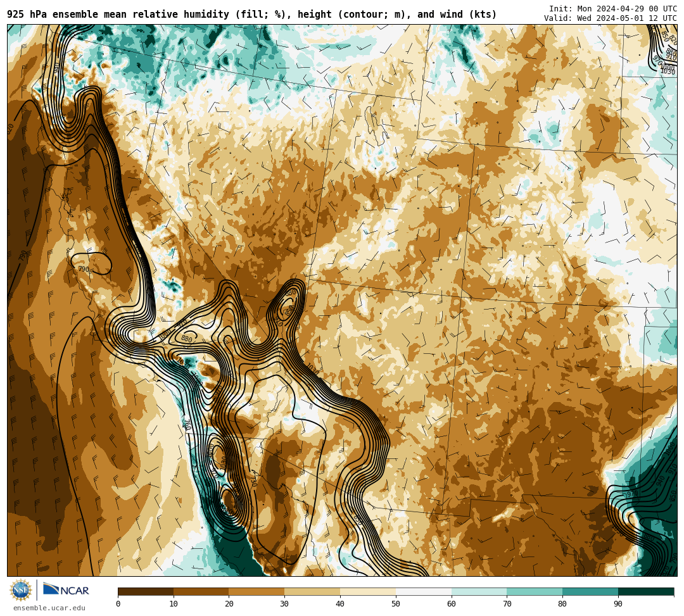Click the white 50-60 colorbar segment
684x616 pixels.
[424, 591]
